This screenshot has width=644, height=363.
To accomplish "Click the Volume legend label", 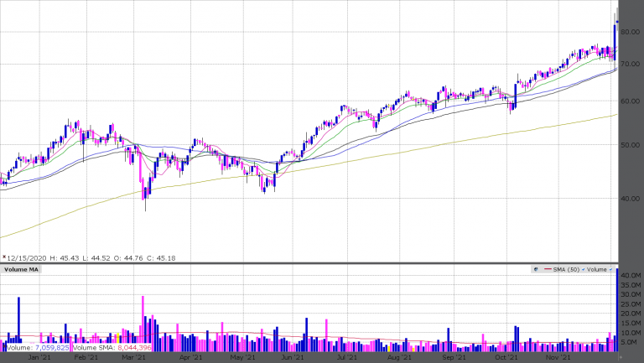I will pos(595,271).
